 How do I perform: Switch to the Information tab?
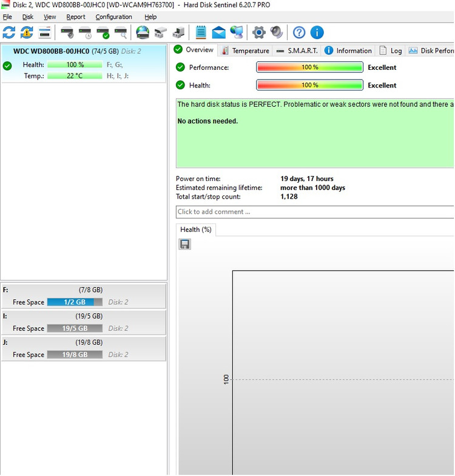pyautogui.click(x=348, y=51)
